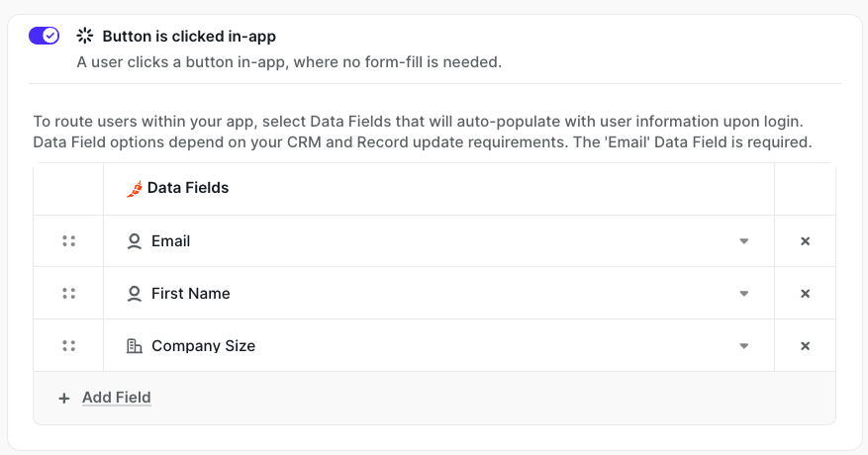Click the building icon in the Company Size field

click(135, 346)
